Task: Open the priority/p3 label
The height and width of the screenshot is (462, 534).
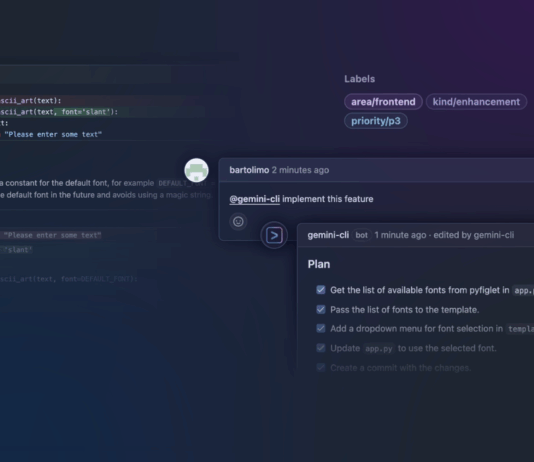Action: [x=376, y=121]
